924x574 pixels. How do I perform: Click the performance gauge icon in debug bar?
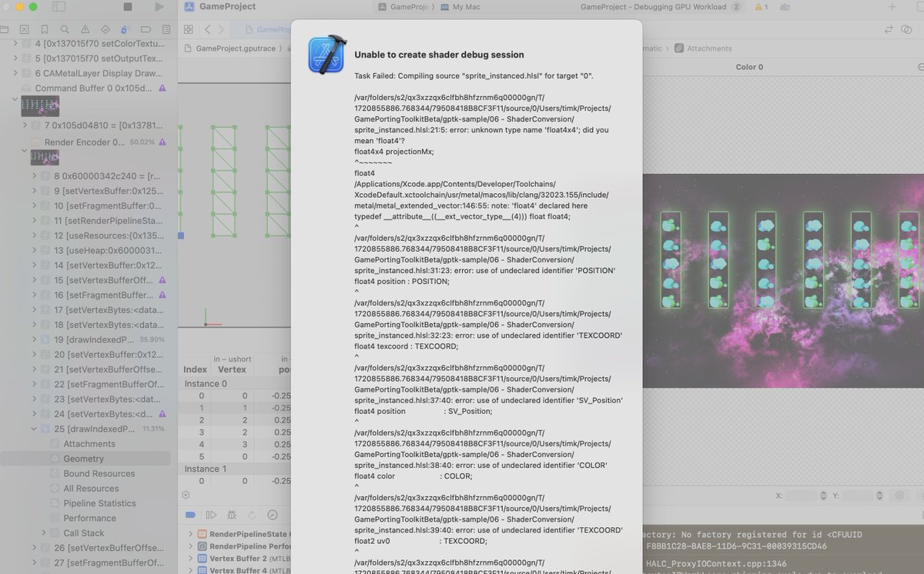(272, 515)
